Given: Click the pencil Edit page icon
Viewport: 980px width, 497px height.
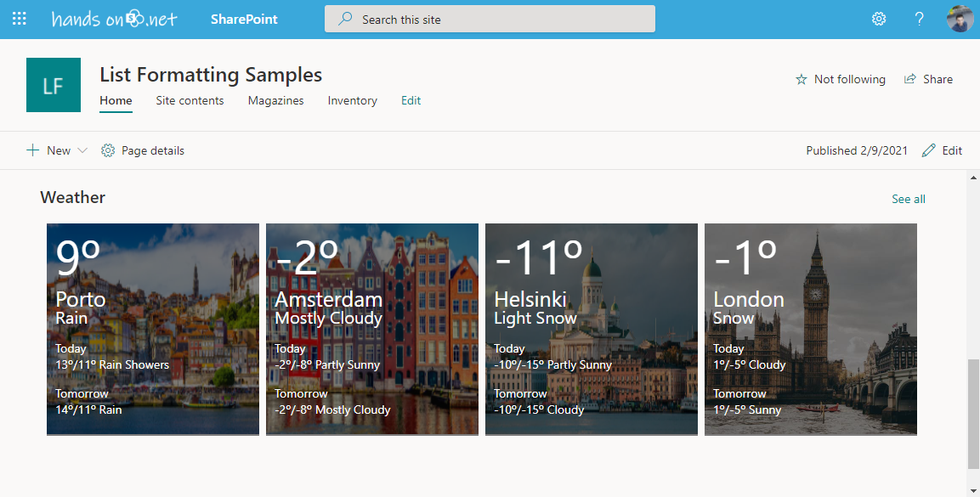Looking at the screenshot, I should [x=928, y=150].
